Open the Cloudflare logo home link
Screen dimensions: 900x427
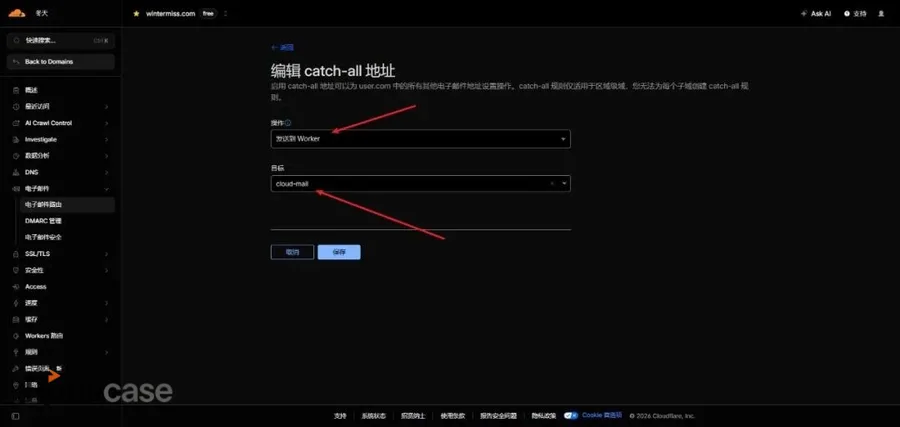[x=17, y=13]
